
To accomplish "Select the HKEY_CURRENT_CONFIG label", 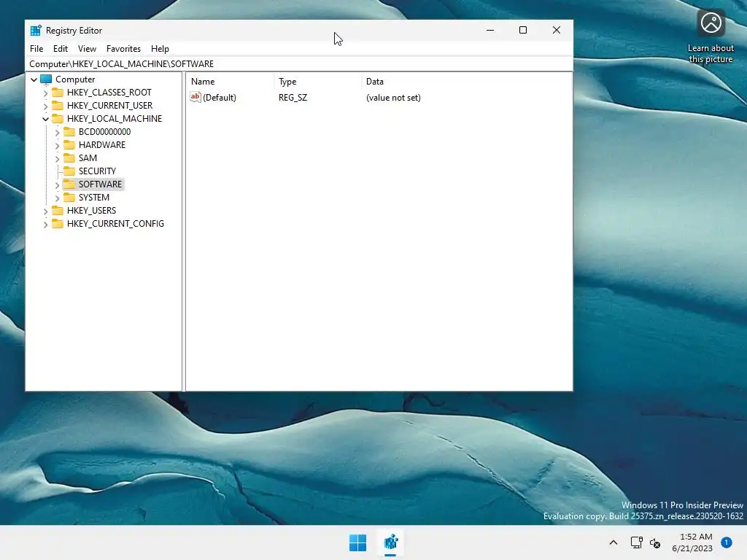I will click(x=115, y=223).
